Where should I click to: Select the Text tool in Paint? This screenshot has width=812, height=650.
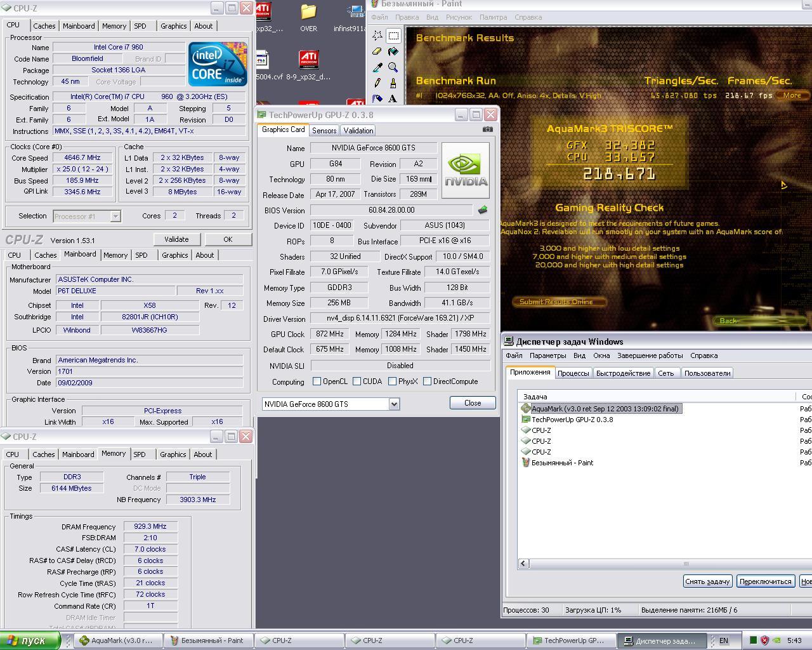pos(393,98)
